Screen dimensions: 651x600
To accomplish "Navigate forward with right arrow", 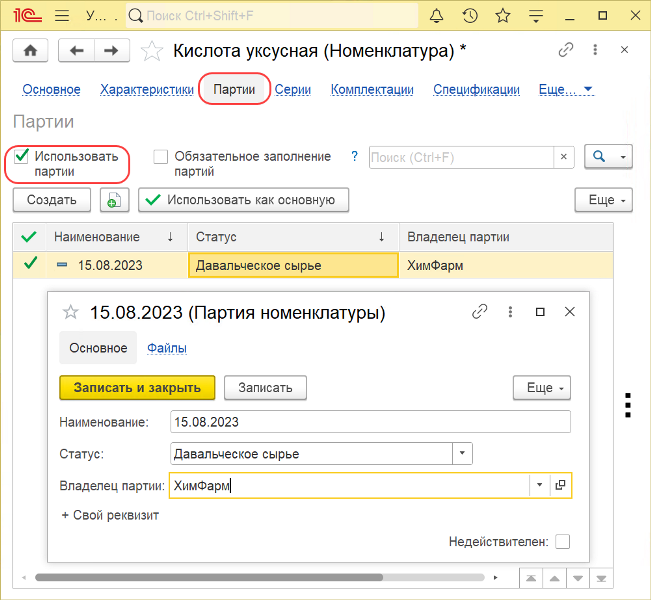I will coord(111,51).
